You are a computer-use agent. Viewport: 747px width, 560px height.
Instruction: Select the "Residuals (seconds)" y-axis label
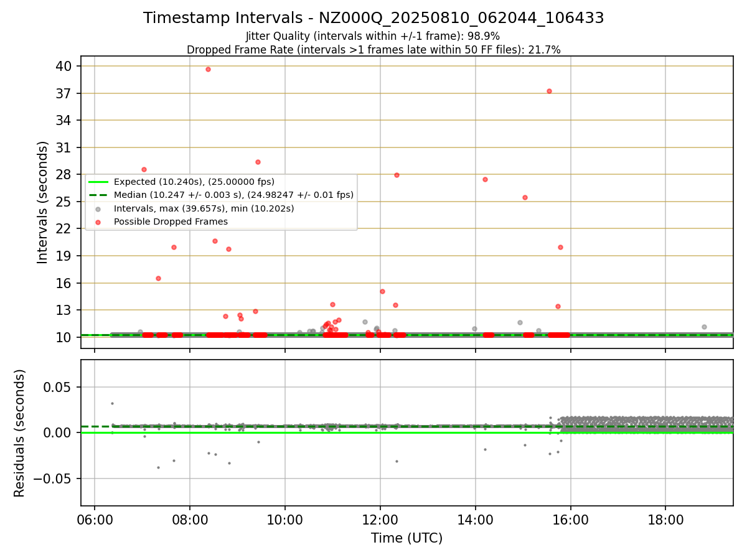pos(21,433)
